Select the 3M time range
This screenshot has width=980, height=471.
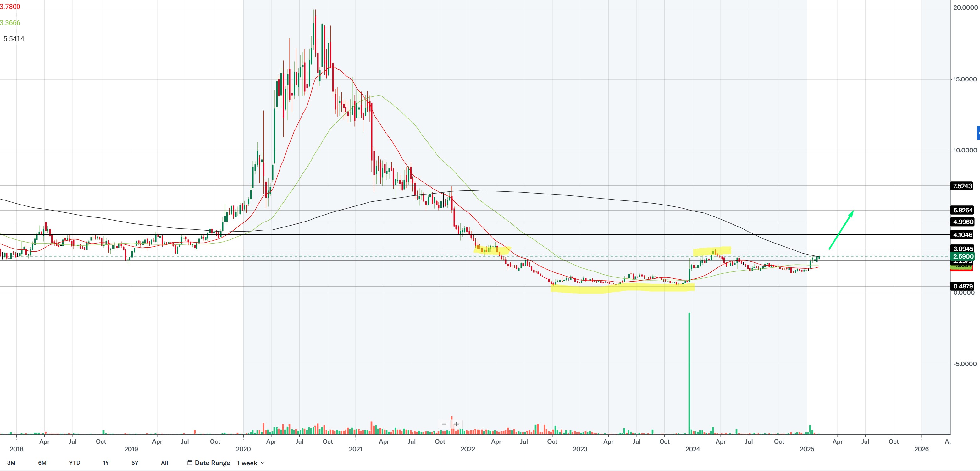11,463
